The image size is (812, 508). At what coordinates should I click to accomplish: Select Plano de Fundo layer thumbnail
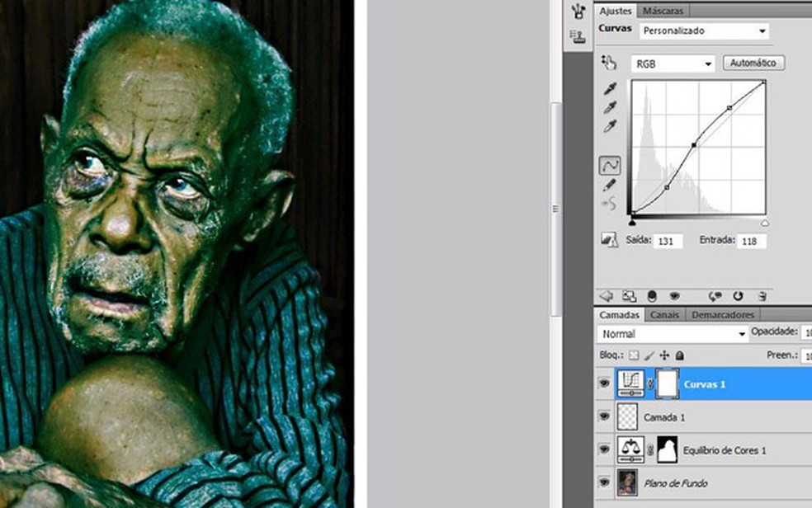[x=627, y=482]
